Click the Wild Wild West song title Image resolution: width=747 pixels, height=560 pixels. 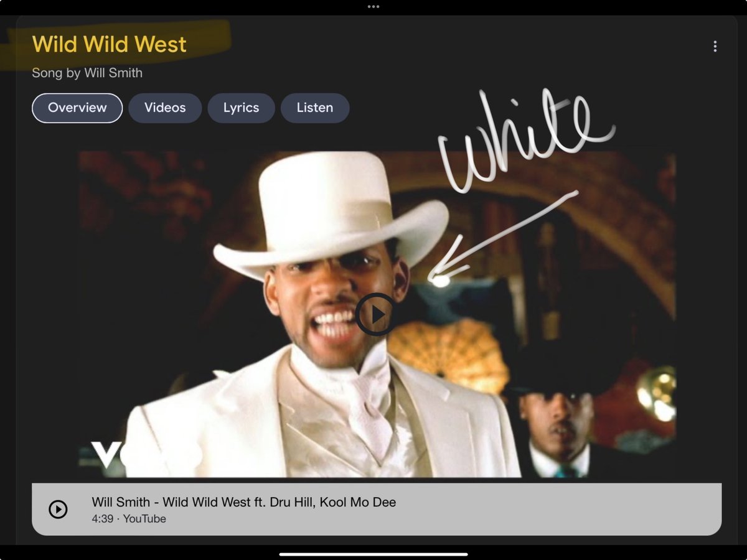(x=110, y=44)
